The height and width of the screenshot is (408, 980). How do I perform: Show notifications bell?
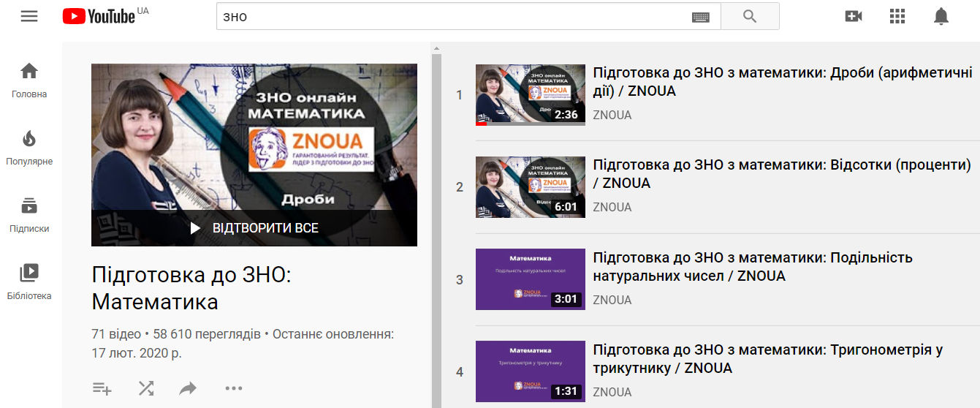click(941, 16)
